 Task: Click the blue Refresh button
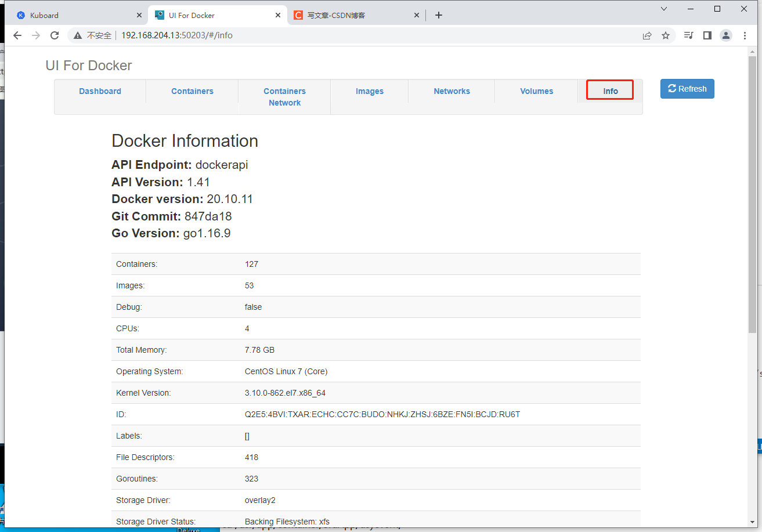pos(687,89)
